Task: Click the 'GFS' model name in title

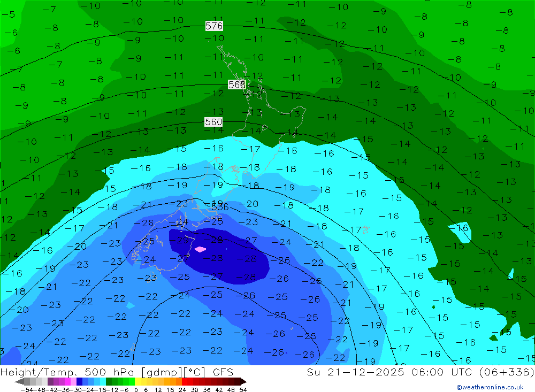Action: click(x=223, y=372)
